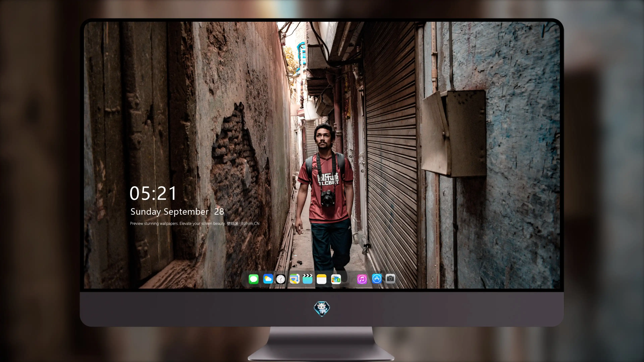This screenshot has height=362, width=644.
Task: Click the 'Preview stunning wallpapers' tagline text
Action: 195,224
